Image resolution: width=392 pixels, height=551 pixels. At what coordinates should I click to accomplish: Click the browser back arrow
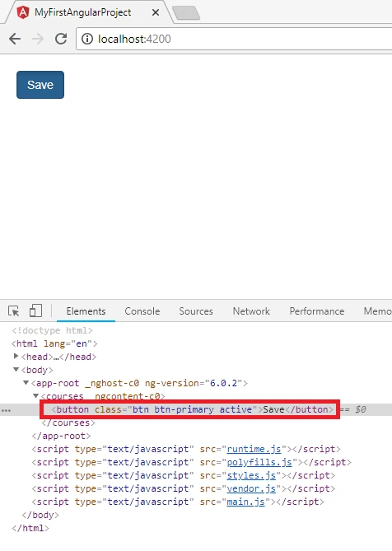click(15, 39)
